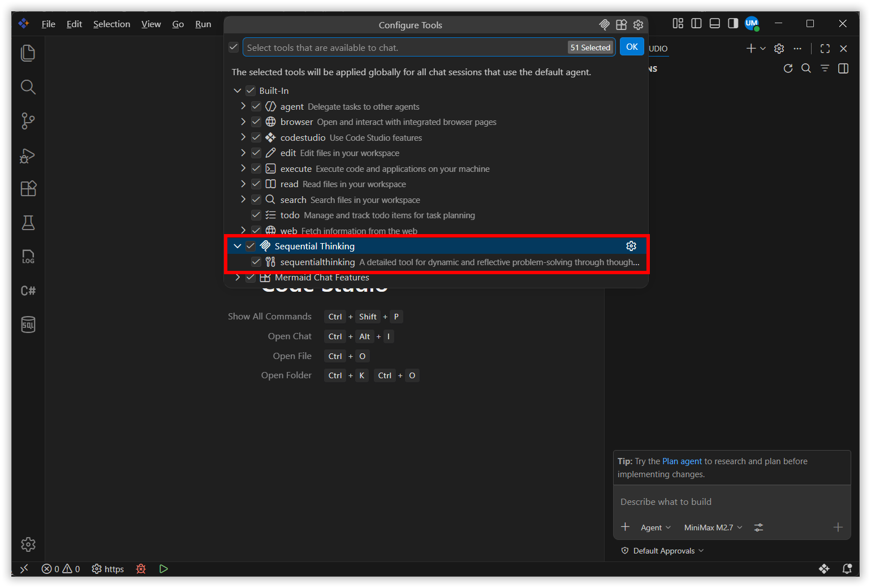Expand the execute tool set

point(243,168)
